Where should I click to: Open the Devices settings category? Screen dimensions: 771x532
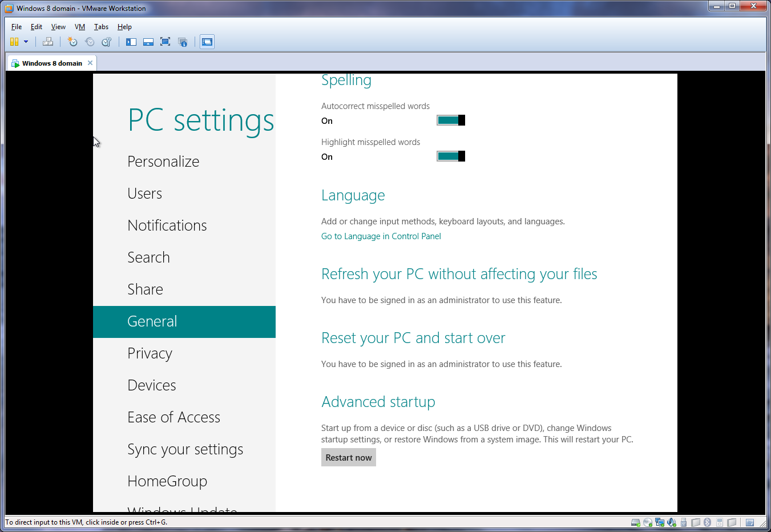152,385
